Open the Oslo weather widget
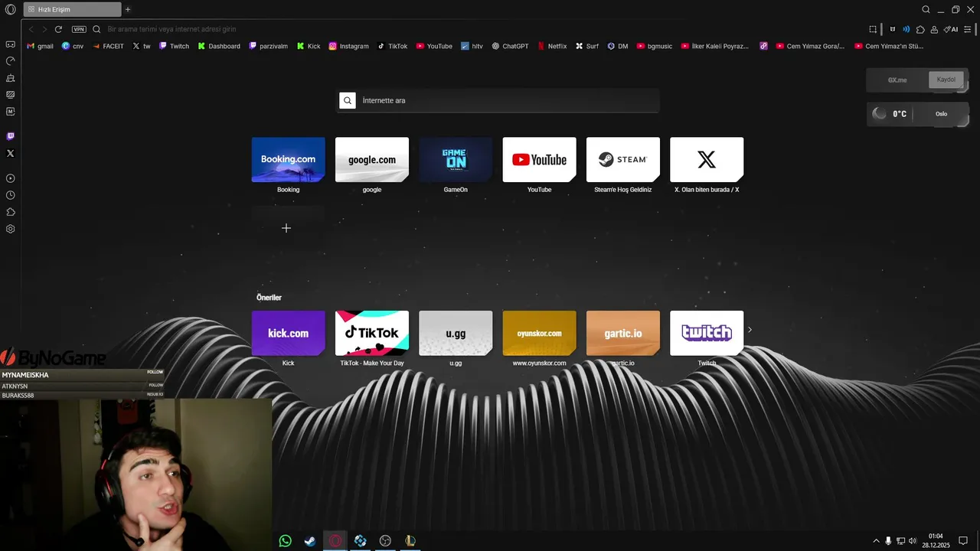The height and width of the screenshot is (551, 980). 917,114
